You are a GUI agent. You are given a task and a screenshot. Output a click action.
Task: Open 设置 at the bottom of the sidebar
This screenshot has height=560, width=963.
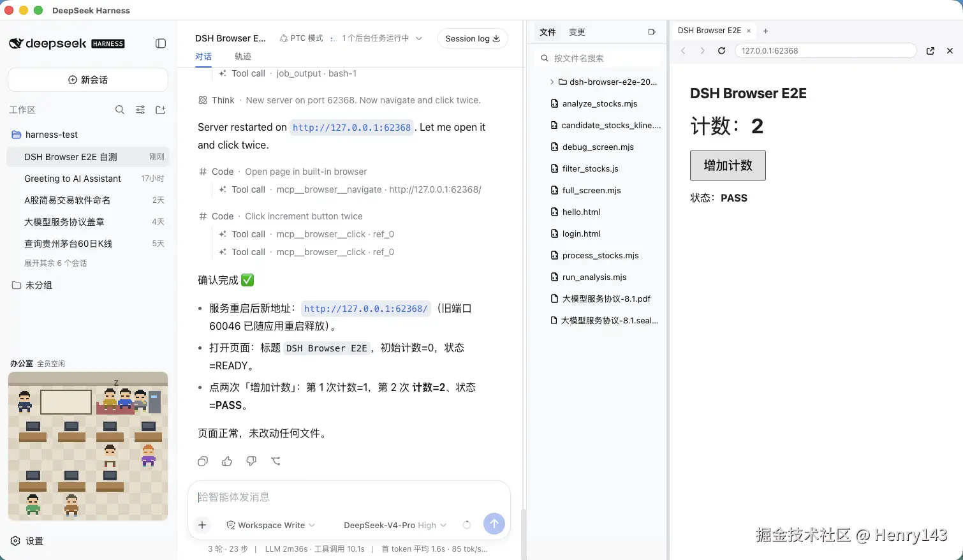(x=27, y=541)
